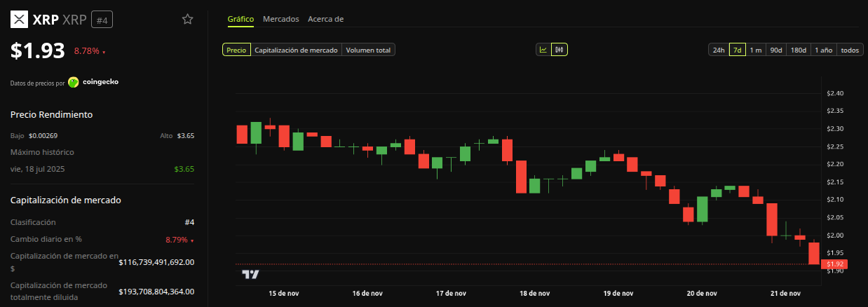868x307 pixels.
Task: Click the last red candlestick on chart
Action: coord(814,253)
